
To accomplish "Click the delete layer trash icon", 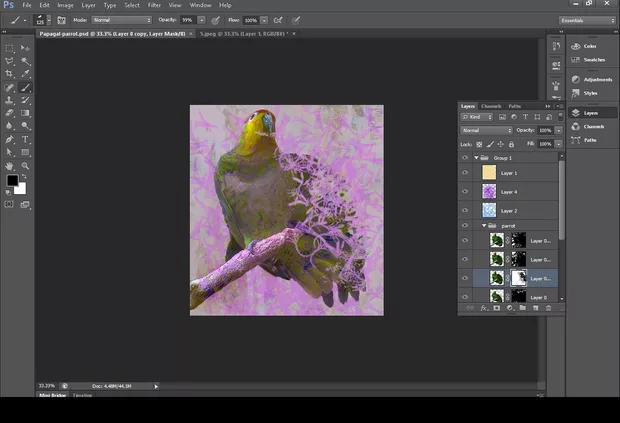I will [548, 308].
